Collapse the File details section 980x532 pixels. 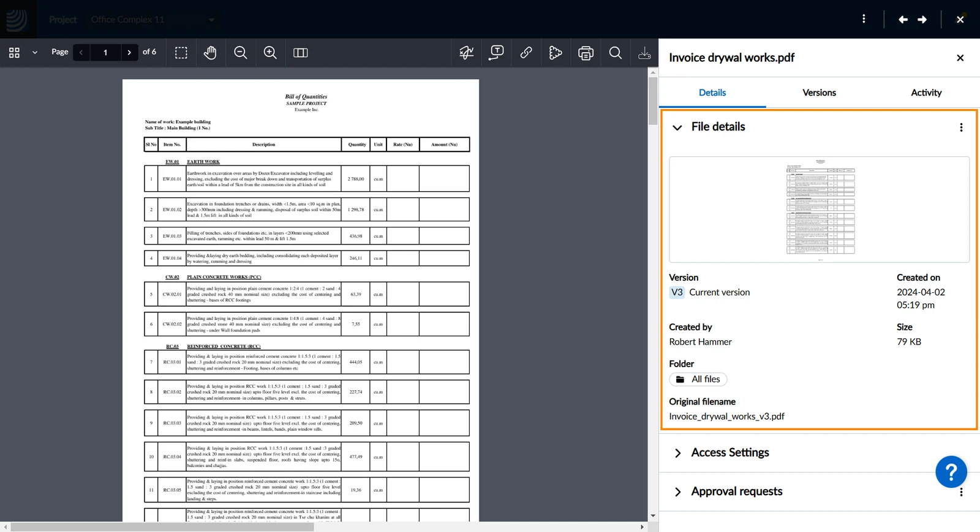[677, 127]
